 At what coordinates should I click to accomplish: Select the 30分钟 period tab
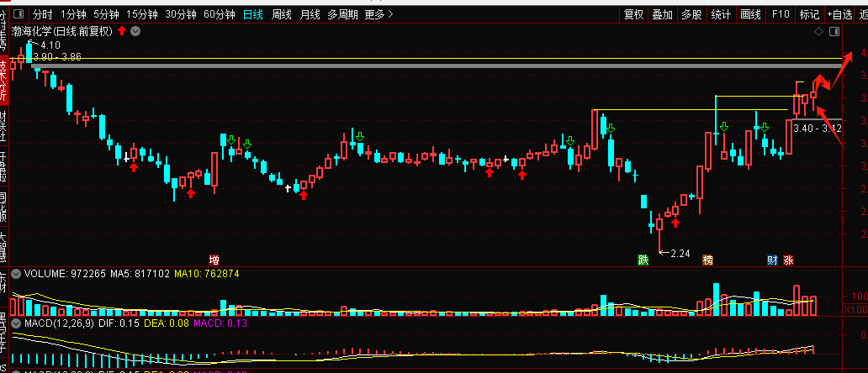pos(181,14)
